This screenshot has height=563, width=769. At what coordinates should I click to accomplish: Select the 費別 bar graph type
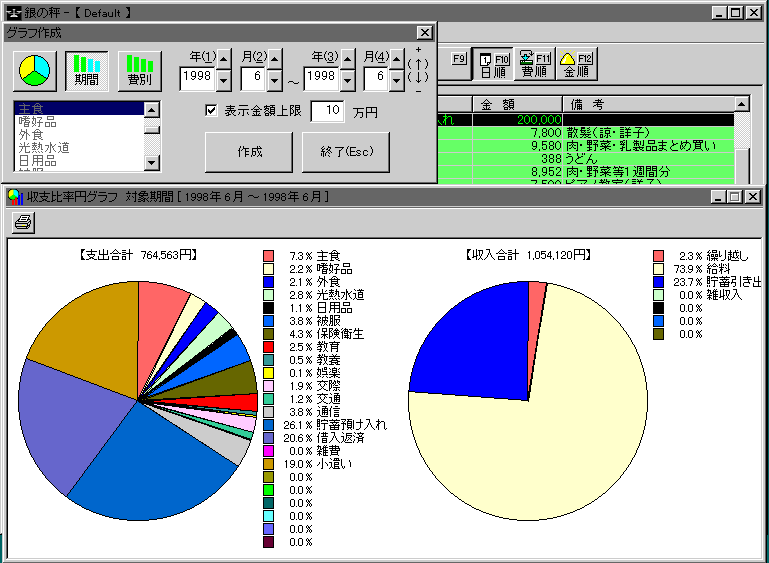click(140, 71)
